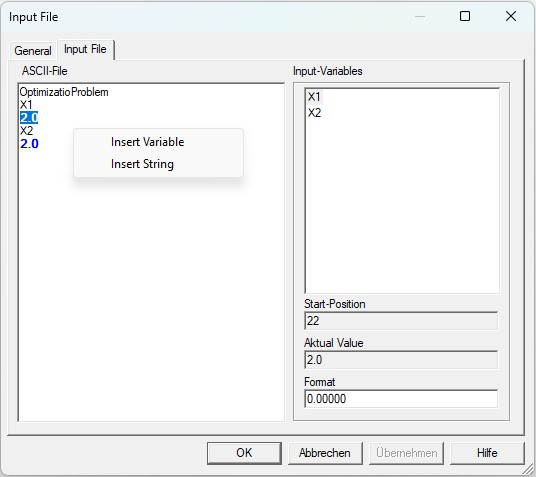
Task: Click OptimizatioProblem line in ASCII-File
Action: [64, 92]
